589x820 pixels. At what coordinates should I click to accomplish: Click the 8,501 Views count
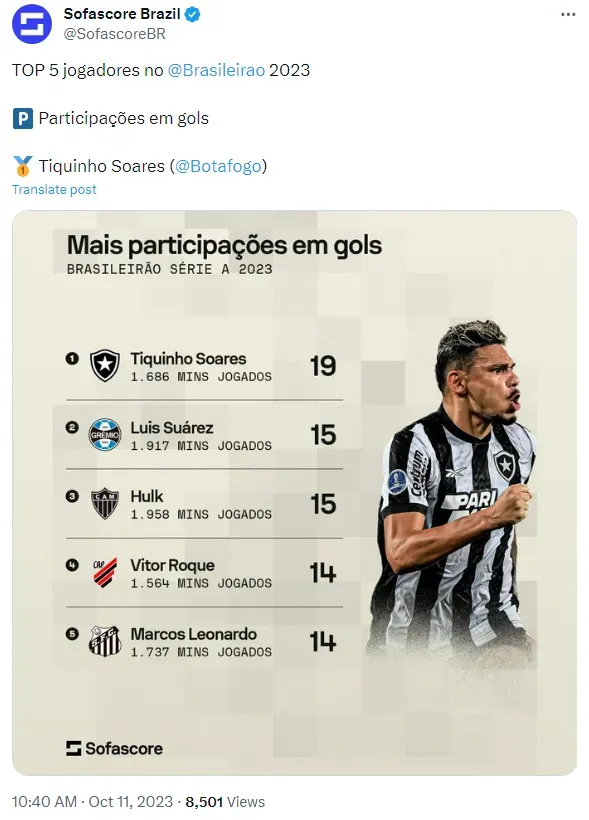225,802
